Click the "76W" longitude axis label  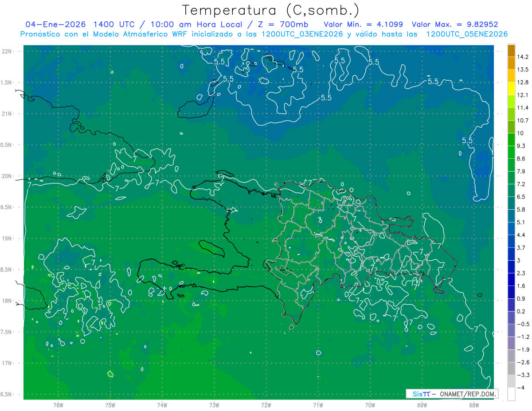coord(58,405)
